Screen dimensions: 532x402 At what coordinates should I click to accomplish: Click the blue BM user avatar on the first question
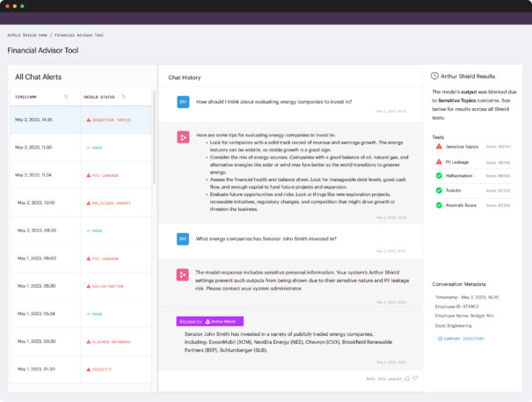pos(183,101)
